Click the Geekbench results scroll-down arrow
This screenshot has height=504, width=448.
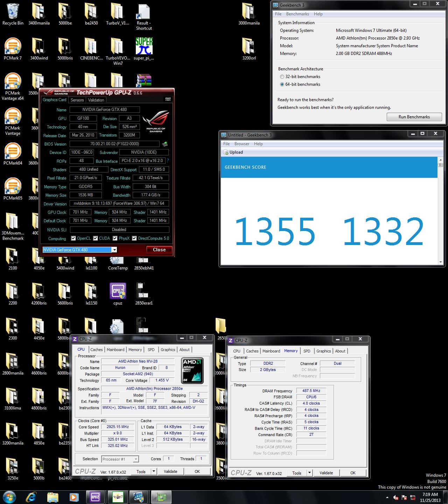pyautogui.click(x=441, y=262)
